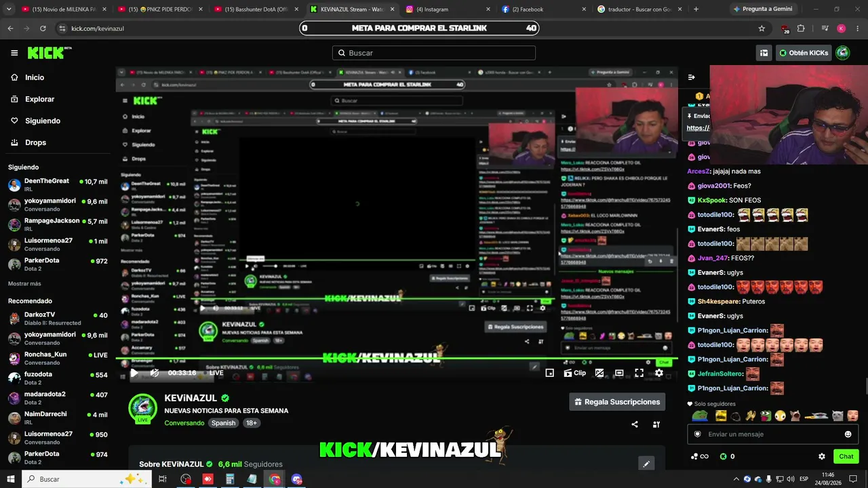Play the stream video

(x=134, y=373)
